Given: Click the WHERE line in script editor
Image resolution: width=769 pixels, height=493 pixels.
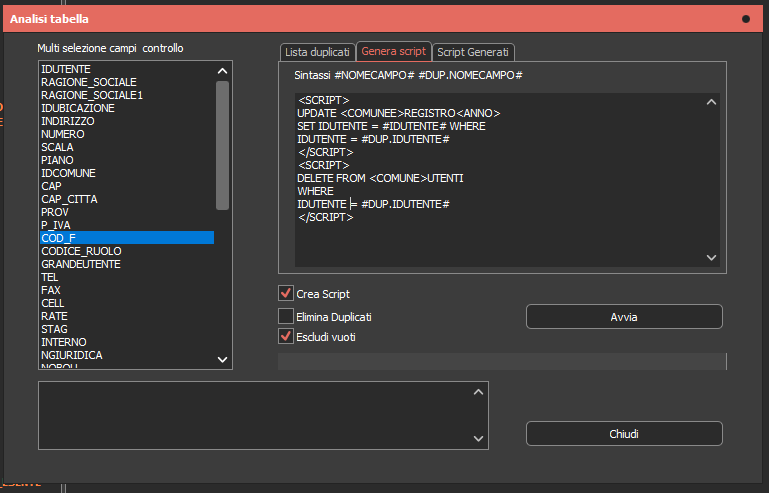Looking at the screenshot, I should point(315,191).
